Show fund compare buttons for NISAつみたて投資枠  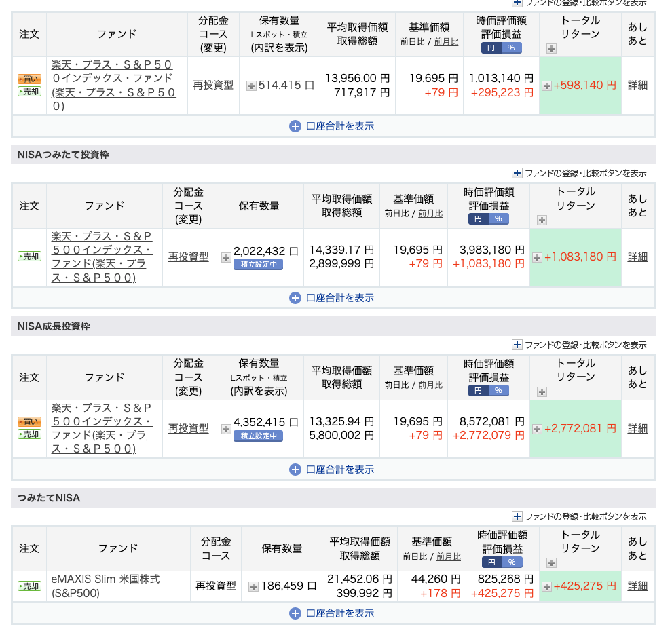coord(580,173)
